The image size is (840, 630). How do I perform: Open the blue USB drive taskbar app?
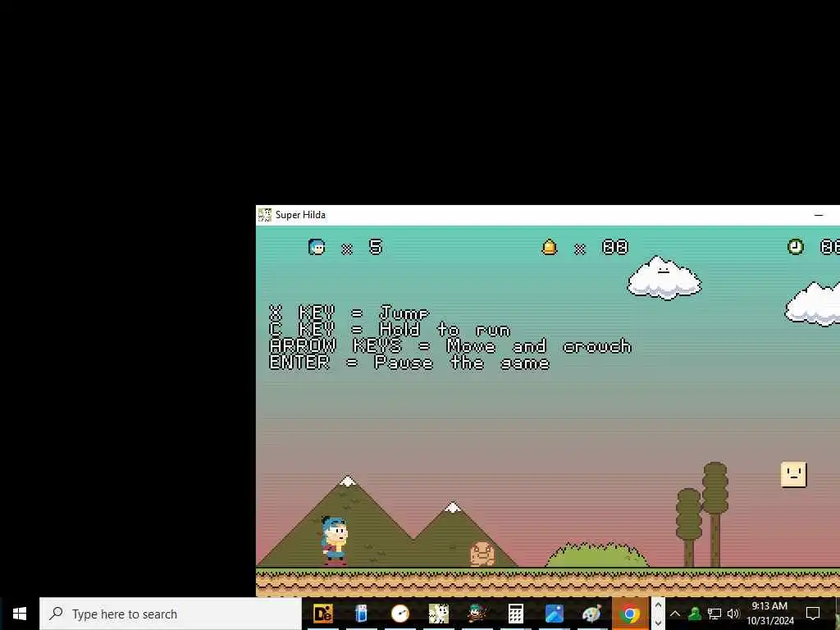coord(361,614)
